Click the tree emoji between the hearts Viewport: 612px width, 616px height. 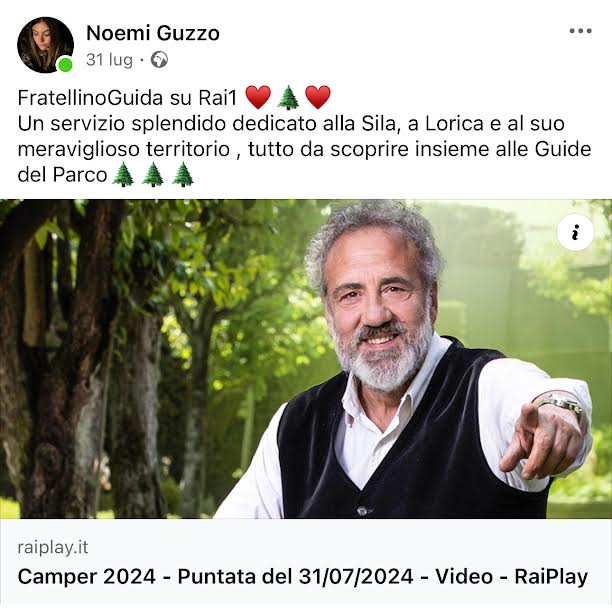288,97
